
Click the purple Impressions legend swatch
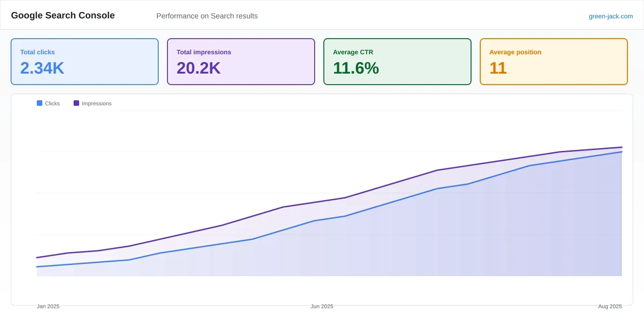point(76,103)
